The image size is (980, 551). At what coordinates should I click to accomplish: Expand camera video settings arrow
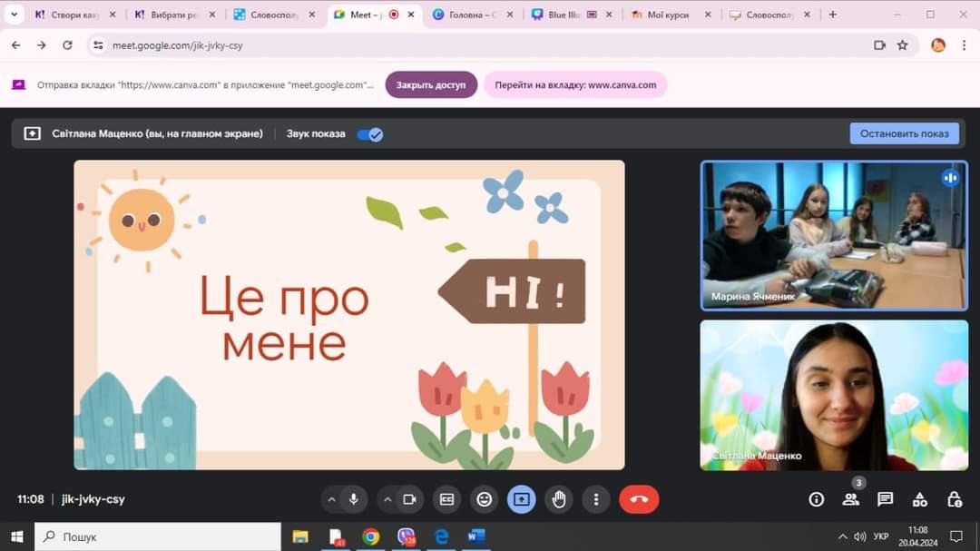(x=387, y=499)
